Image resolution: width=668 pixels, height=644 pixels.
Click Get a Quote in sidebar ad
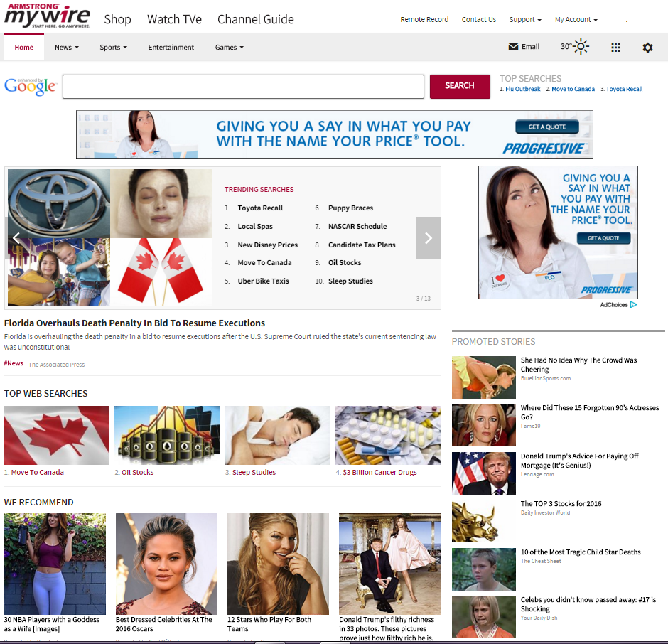coord(603,238)
